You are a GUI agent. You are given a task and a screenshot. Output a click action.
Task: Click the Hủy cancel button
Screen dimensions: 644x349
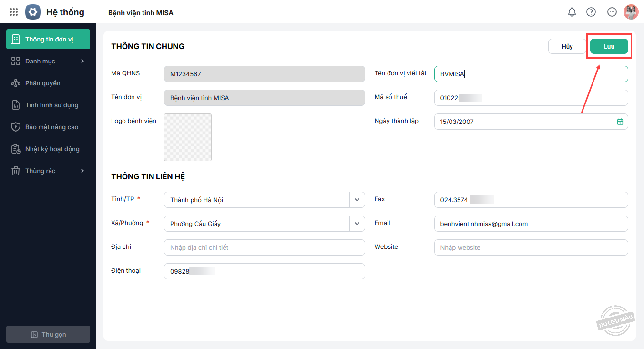(567, 46)
